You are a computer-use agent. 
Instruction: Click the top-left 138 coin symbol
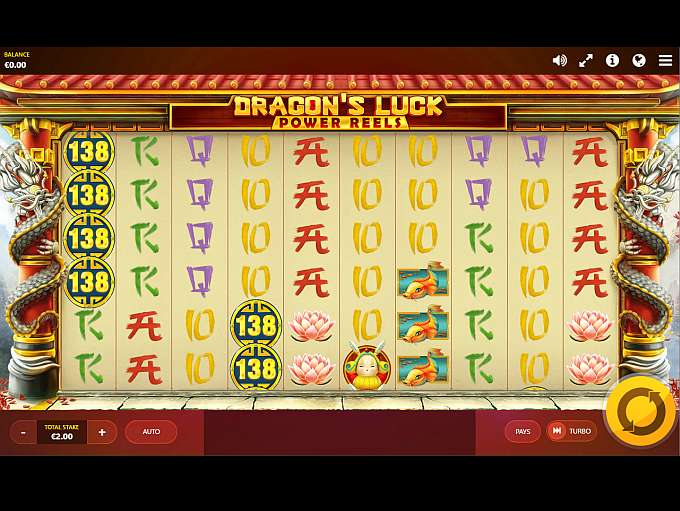[89, 151]
